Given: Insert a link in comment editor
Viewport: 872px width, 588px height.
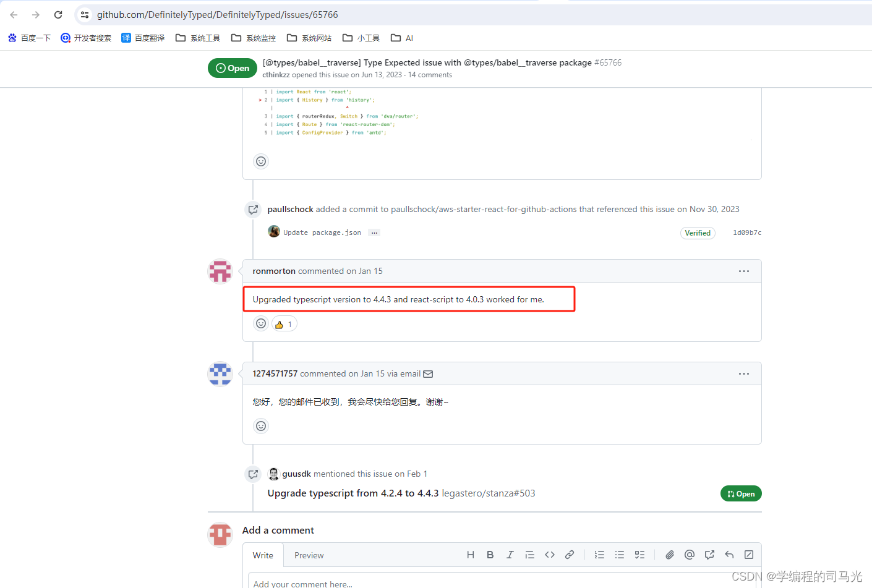Looking at the screenshot, I should coord(570,555).
